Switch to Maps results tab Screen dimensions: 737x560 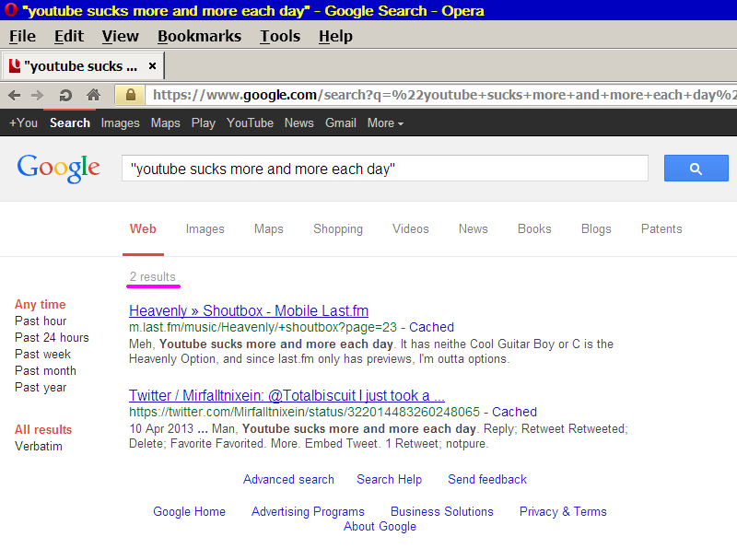269,229
